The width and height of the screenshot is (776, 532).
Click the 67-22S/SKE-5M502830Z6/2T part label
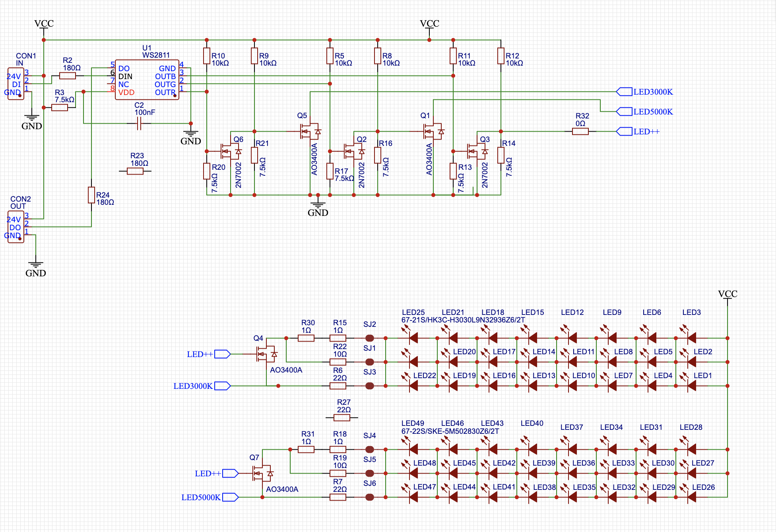450,431
